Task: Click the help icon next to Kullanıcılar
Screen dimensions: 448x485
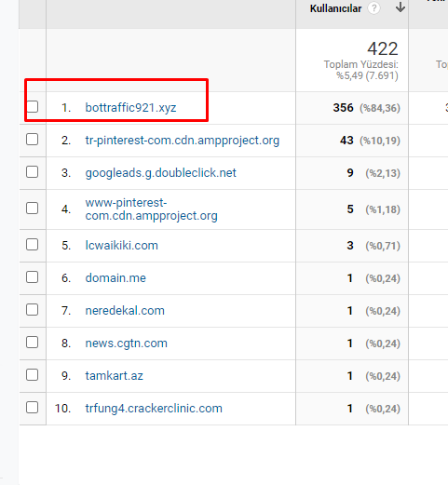Action: 374,8
